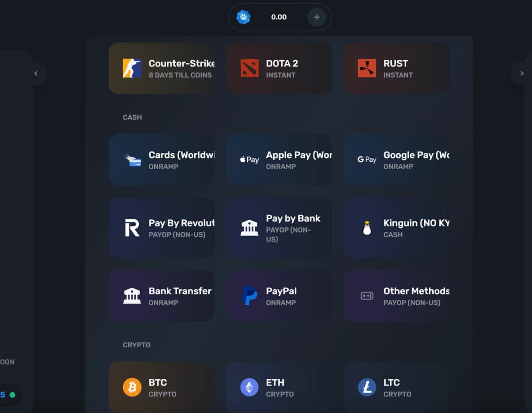The width and height of the screenshot is (532, 413).
Task: Go to previous panel with left chevron
Action: [36, 73]
